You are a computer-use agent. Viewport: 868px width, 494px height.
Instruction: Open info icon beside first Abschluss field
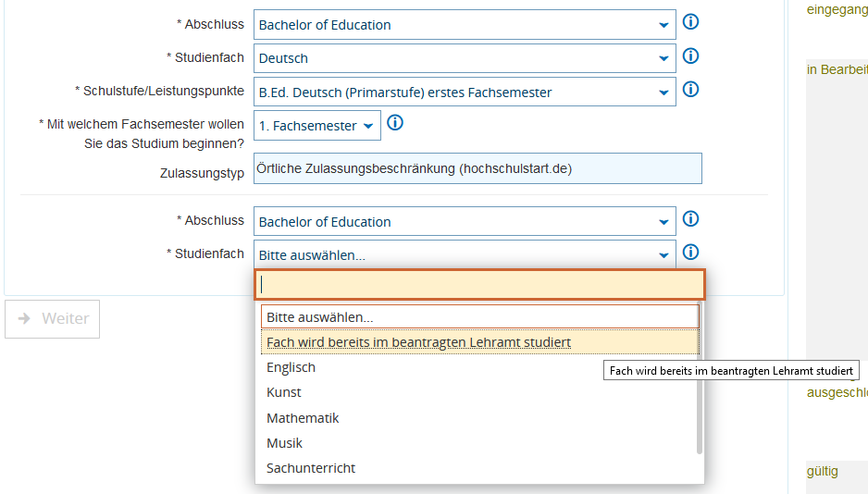pyautogui.click(x=690, y=22)
